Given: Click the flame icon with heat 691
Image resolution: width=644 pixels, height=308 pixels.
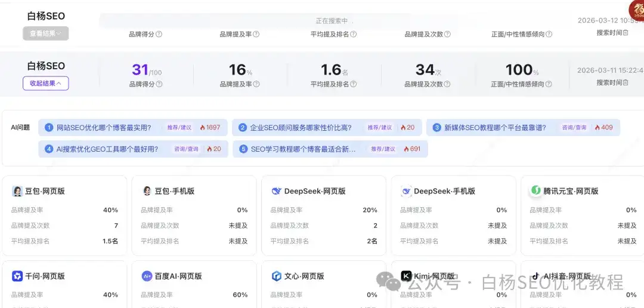Looking at the screenshot, I should click(x=406, y=149).
